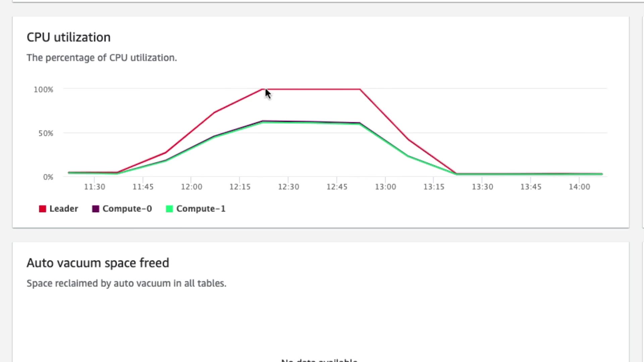Click the Leader line plateau at 100%
The height and width of the screenshot is (362, 644).
[312, 89]
